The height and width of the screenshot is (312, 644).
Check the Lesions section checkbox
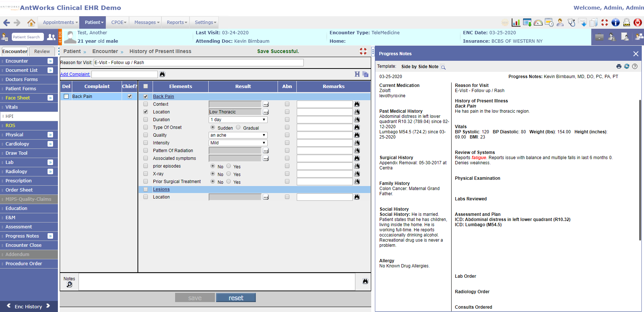point(146,189)
